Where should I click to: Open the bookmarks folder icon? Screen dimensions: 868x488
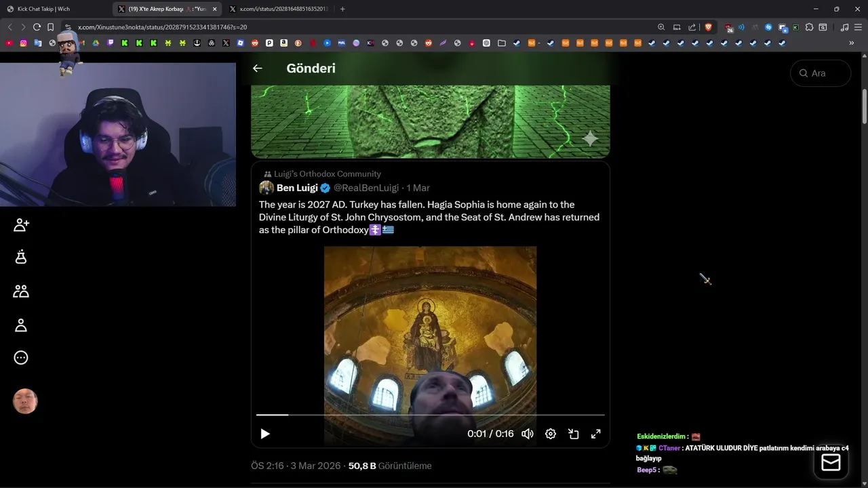501,43
